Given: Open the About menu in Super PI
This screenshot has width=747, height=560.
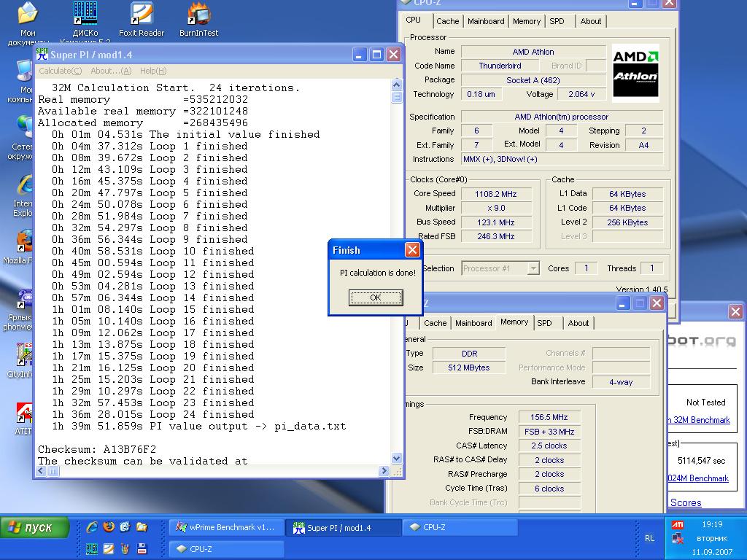Looking at the screenshot, I should coord(111,71).
